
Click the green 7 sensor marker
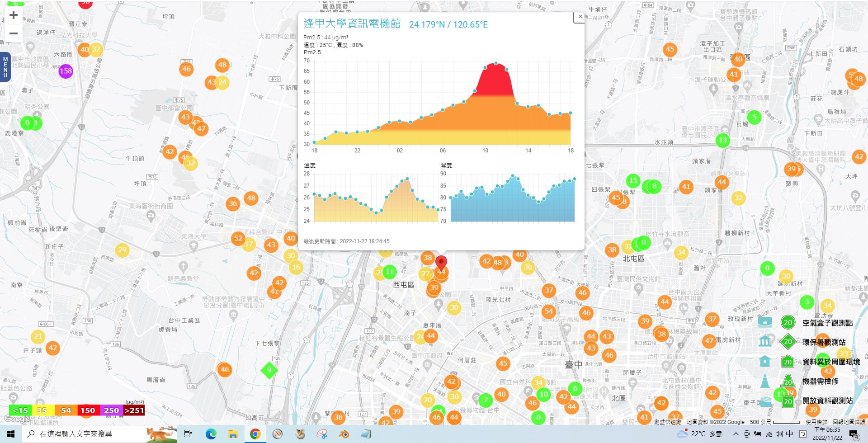tap(486, 400)
